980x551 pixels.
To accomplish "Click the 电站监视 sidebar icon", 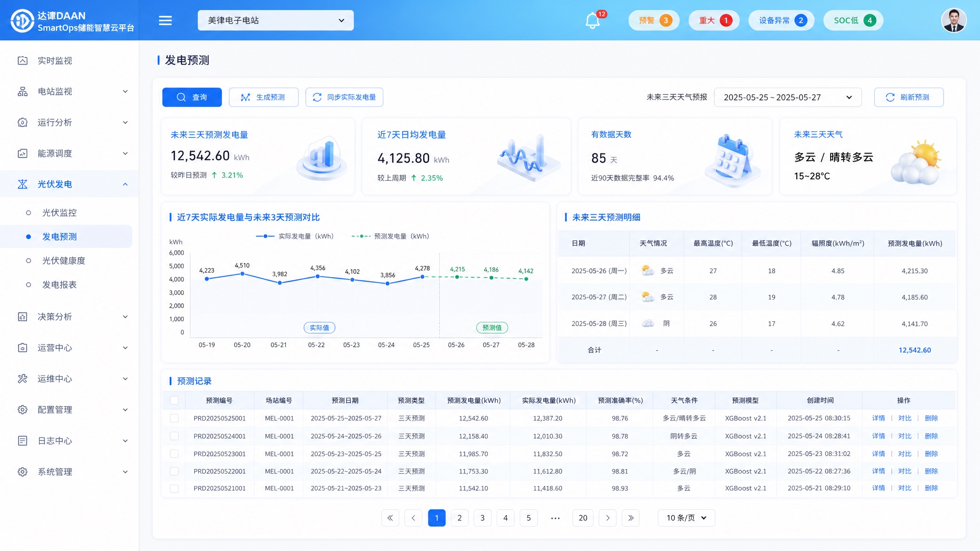I will point(22,91).
